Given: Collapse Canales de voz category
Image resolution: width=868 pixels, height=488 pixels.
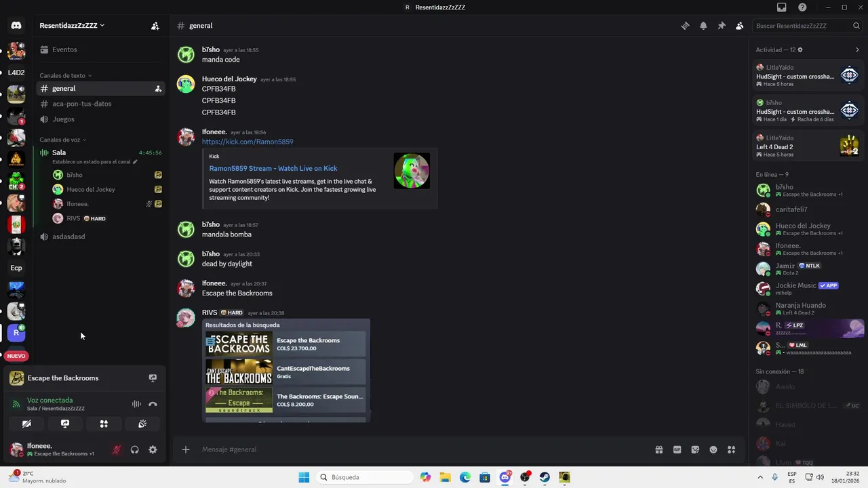Looking at the screenshot, I should point(63,140).
